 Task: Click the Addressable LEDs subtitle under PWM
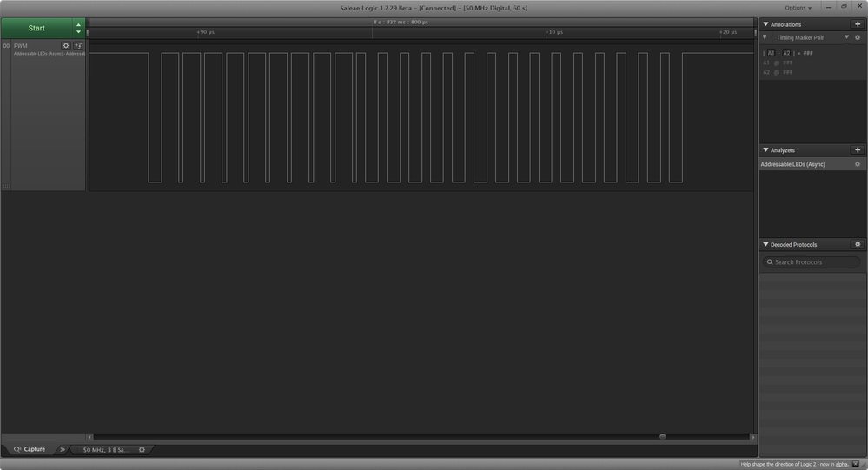[x=50, y=54]
